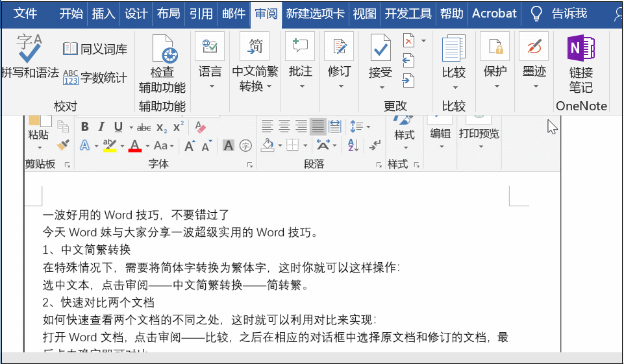
Task: Apply the red font color
Action: pos(135,146)
